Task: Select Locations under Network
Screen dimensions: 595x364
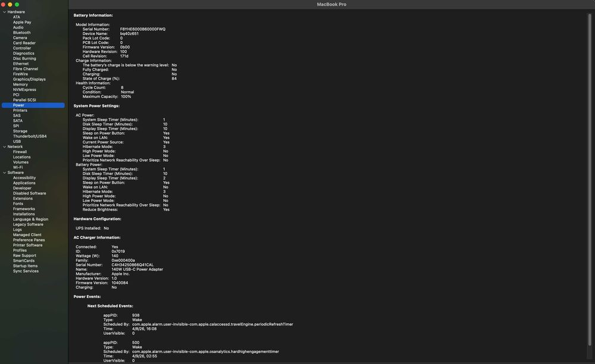Action: click(21, 157)
